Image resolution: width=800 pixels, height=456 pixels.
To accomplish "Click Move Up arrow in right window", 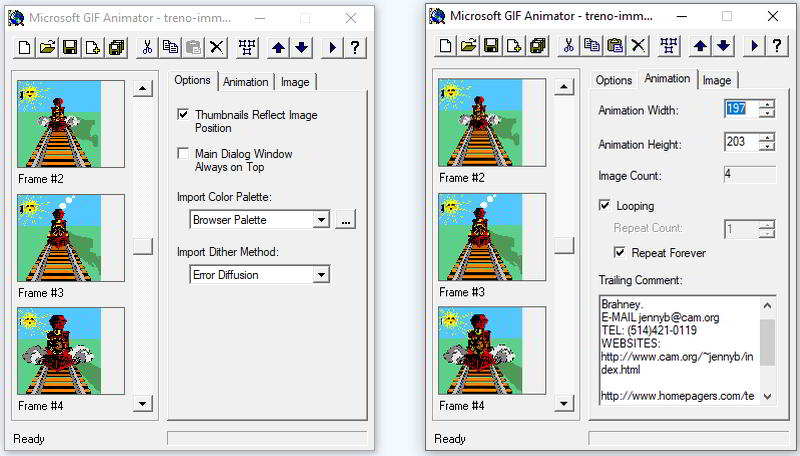I will click(700, 46).
